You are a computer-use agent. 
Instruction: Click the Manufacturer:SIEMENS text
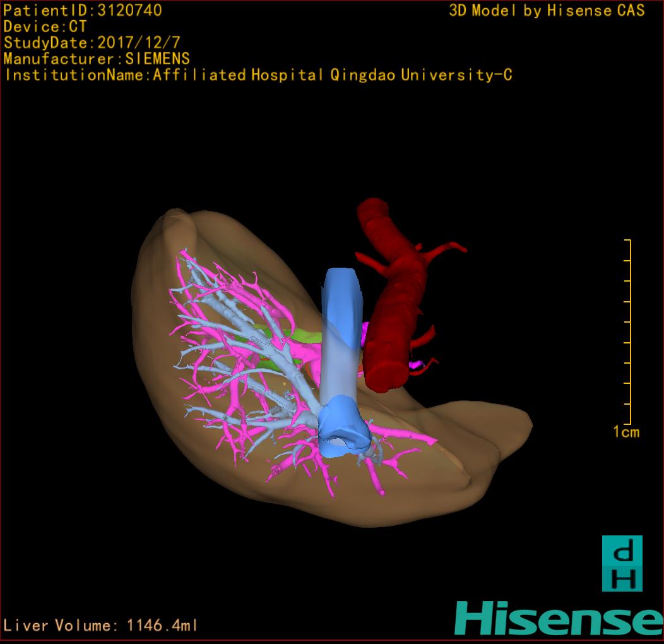pyautogui.click(x=97, y=59)
